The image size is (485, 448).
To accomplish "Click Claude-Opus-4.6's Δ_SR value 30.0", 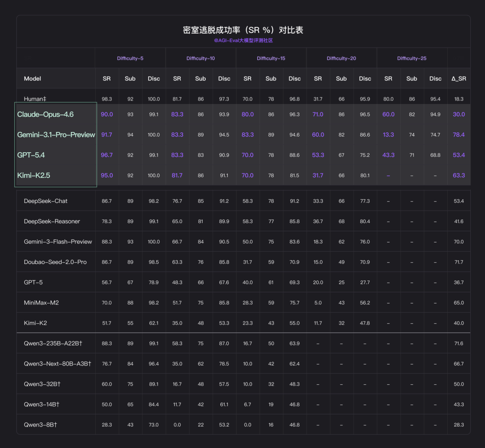I will (x=459, y=114).
